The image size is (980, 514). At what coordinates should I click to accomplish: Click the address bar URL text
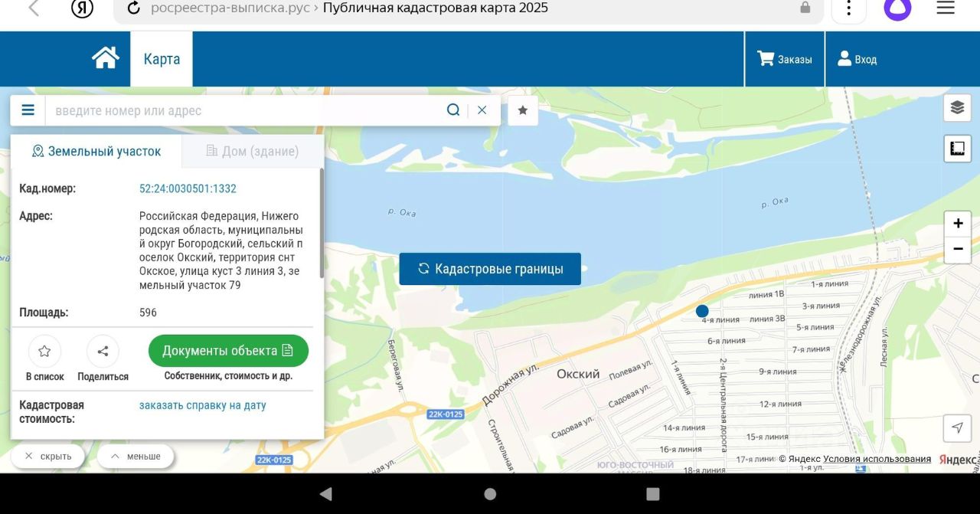349,8
